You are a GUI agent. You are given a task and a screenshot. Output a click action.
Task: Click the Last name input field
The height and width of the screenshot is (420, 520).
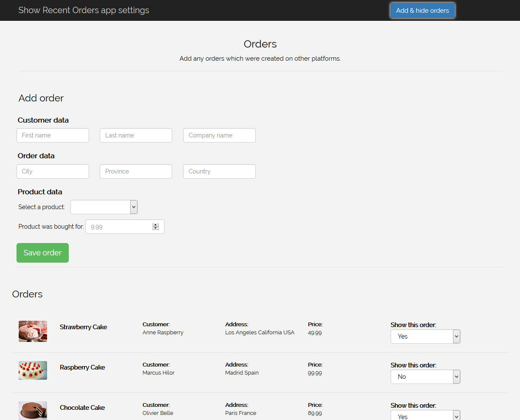tap(136, 135)
